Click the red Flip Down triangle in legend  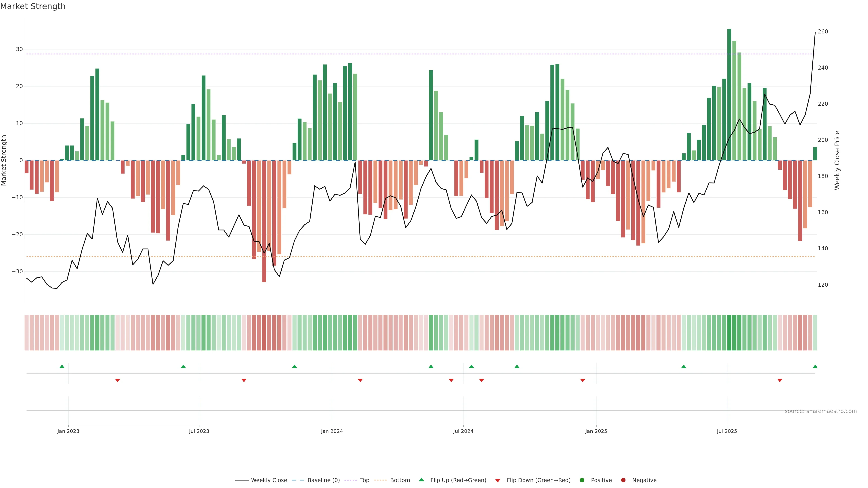tap(498, 481)
